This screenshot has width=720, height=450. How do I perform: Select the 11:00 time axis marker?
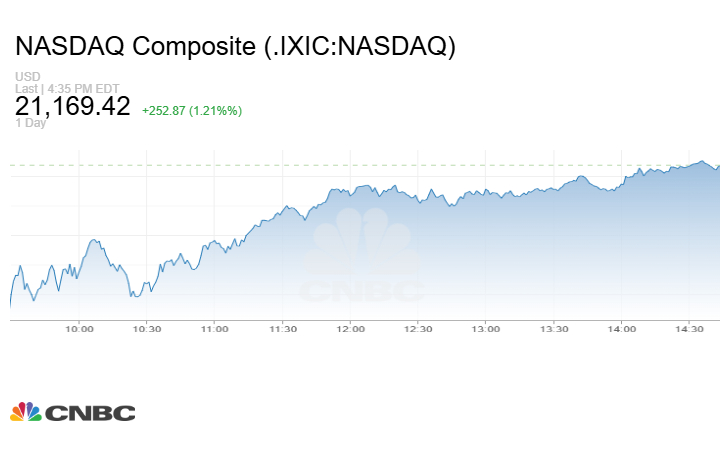(x=214, y=329)
